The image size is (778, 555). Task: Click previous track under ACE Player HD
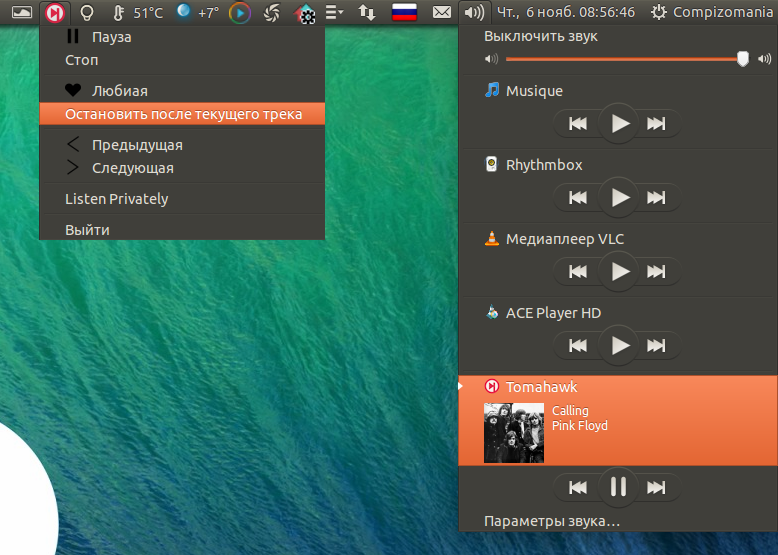click(x=578, y=345)
